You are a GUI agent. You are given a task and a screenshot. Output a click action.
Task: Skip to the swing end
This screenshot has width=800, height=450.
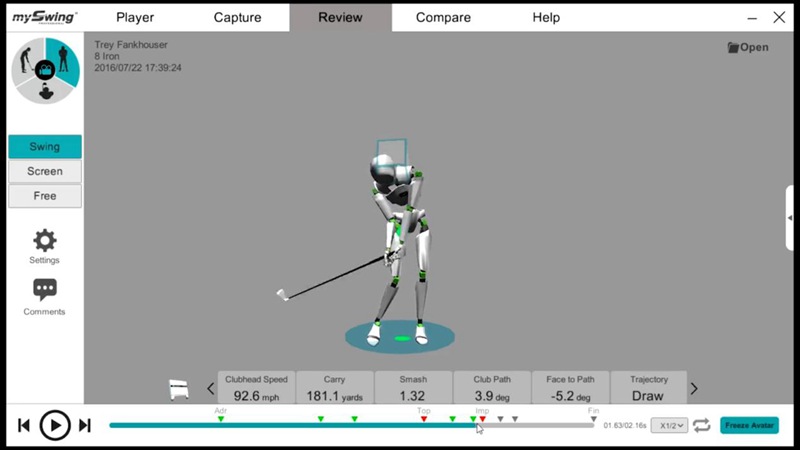coord(85,426)
